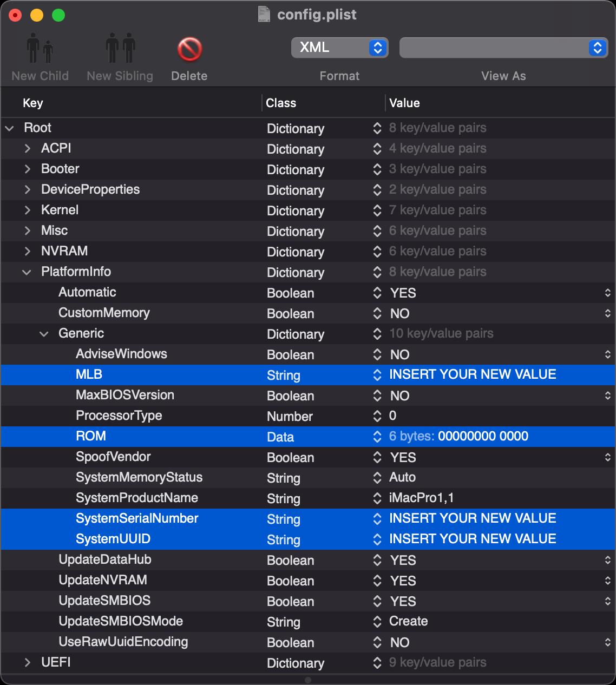Click the config.plist document icon in title bar
616x685 pixels.
pos(264,14)
